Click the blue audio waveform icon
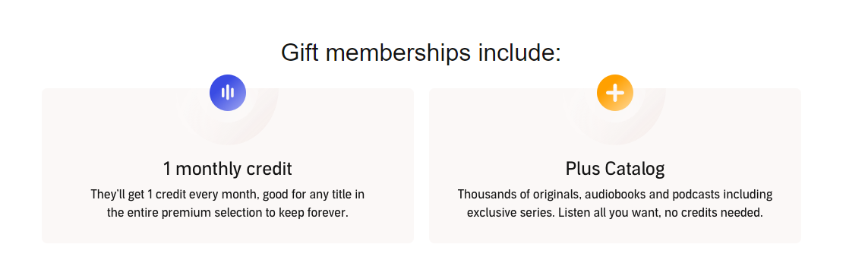This screenshot has height=276, width=868. tap(228, 93)
